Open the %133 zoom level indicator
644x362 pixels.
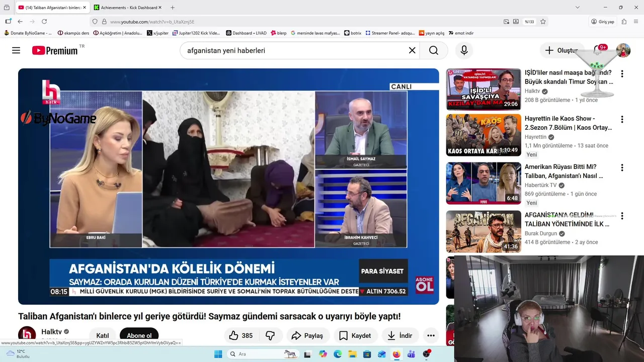pos(529,22)
